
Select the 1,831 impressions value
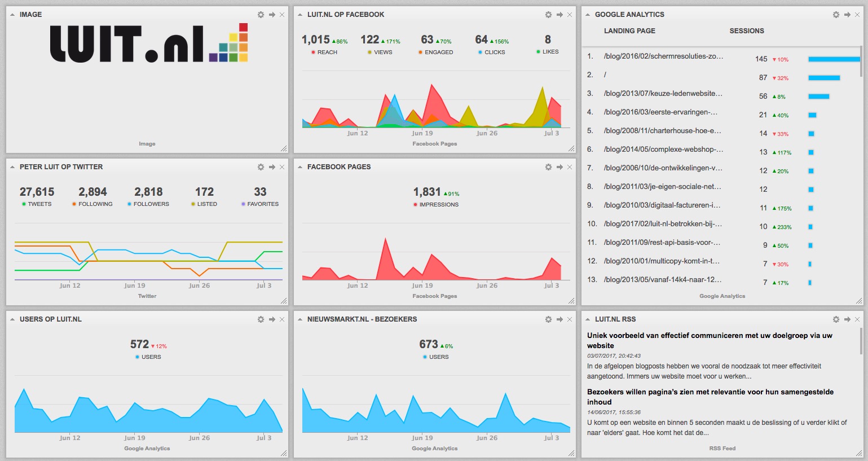(427, 192)
